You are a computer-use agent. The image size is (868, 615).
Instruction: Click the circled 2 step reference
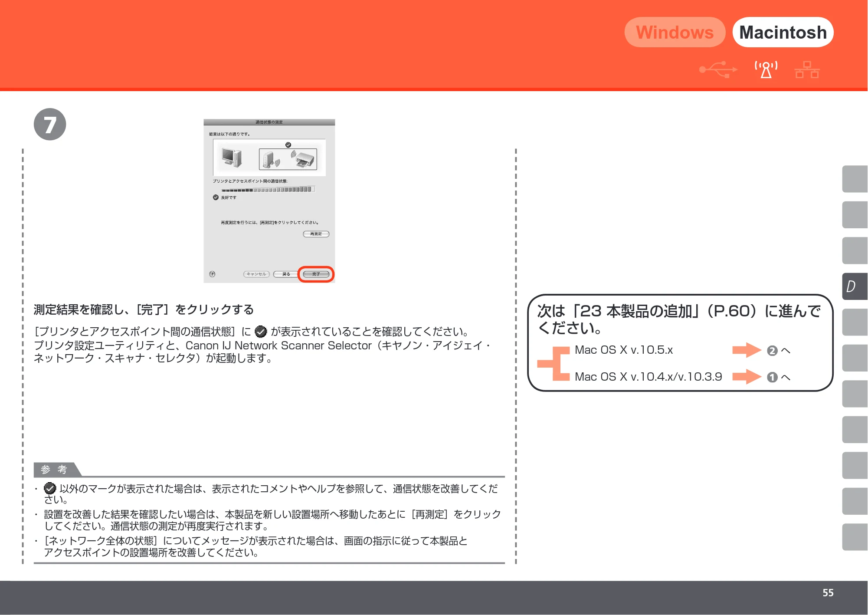pos(772,351)
